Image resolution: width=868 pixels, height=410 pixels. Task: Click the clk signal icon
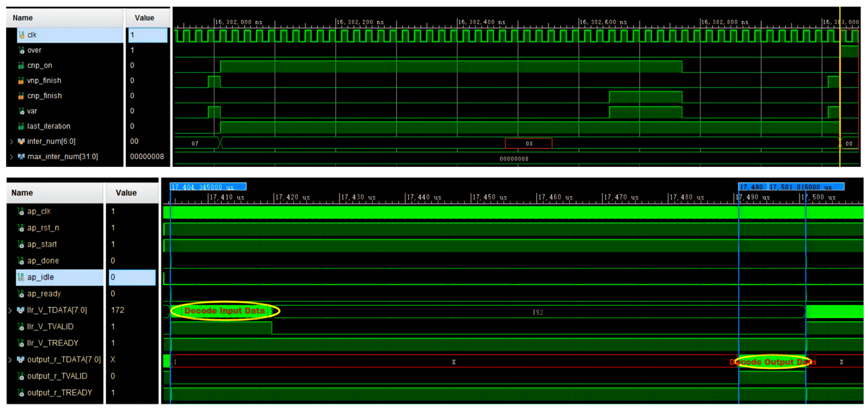click(21, 35)
